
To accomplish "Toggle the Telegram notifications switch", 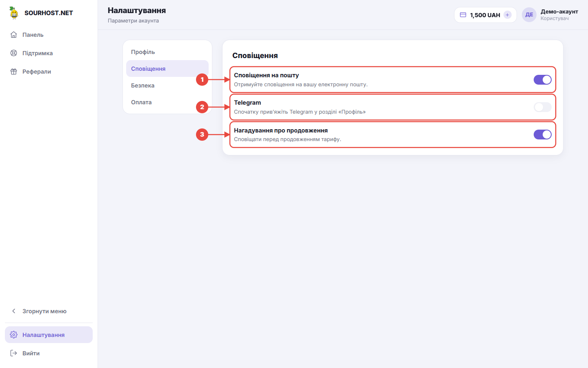I will 543,107.
